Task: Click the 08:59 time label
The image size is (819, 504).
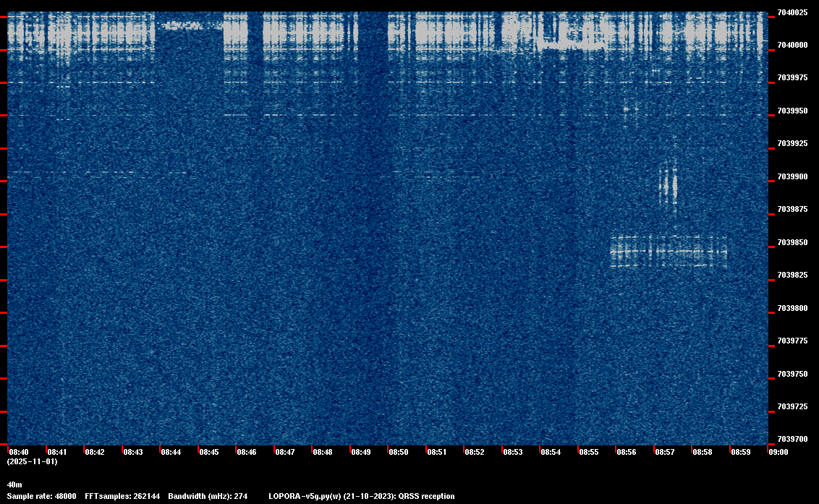Action: tap(741, 452)
